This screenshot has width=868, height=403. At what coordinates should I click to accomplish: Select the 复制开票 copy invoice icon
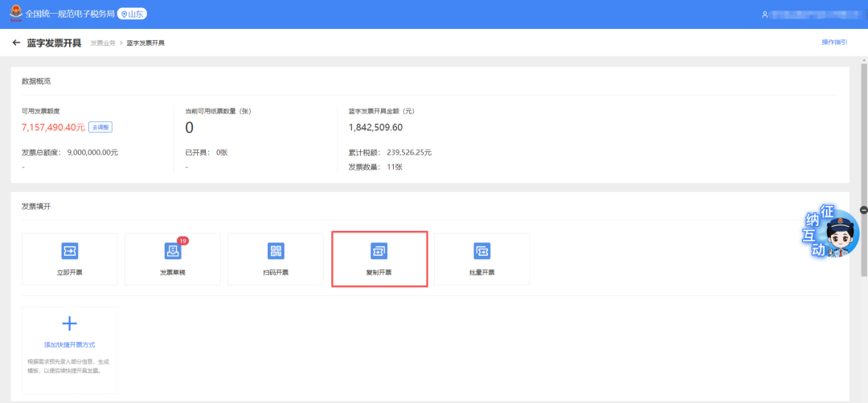click(379, 251)
